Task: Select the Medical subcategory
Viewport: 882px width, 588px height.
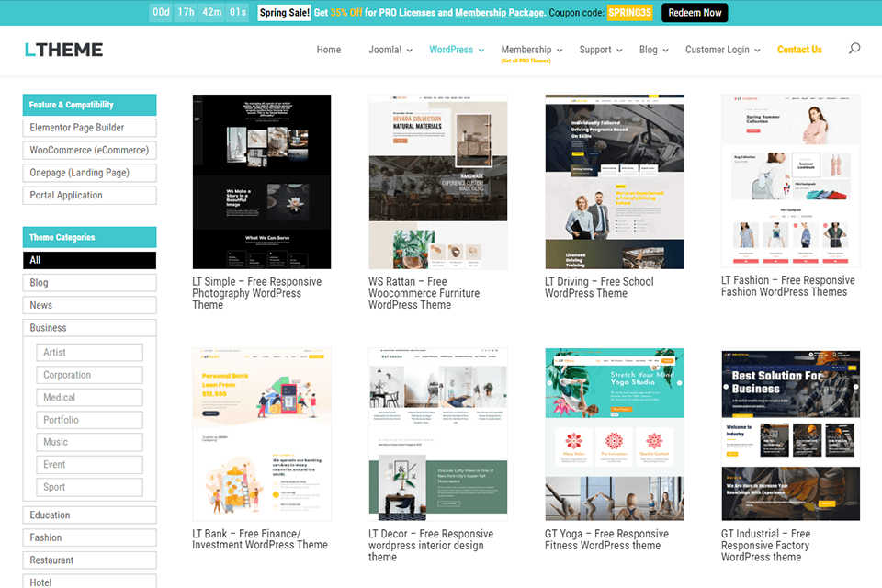Action: (89, 397)
